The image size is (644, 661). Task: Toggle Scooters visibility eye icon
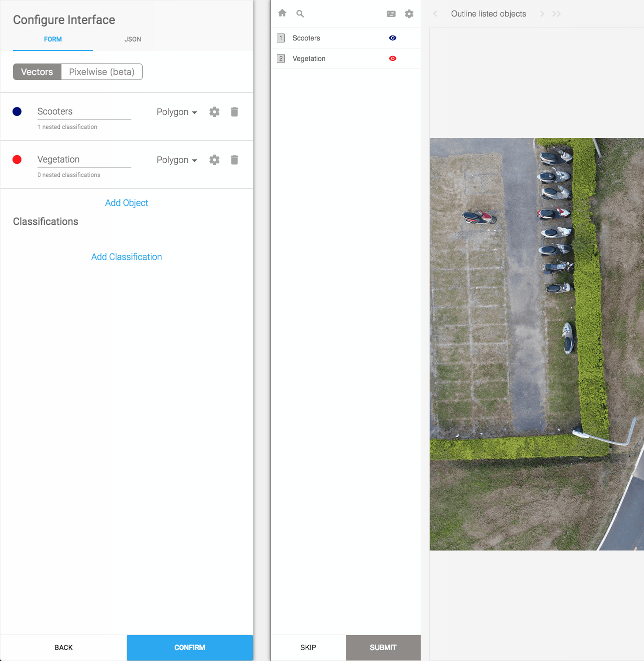pos(393,38)
